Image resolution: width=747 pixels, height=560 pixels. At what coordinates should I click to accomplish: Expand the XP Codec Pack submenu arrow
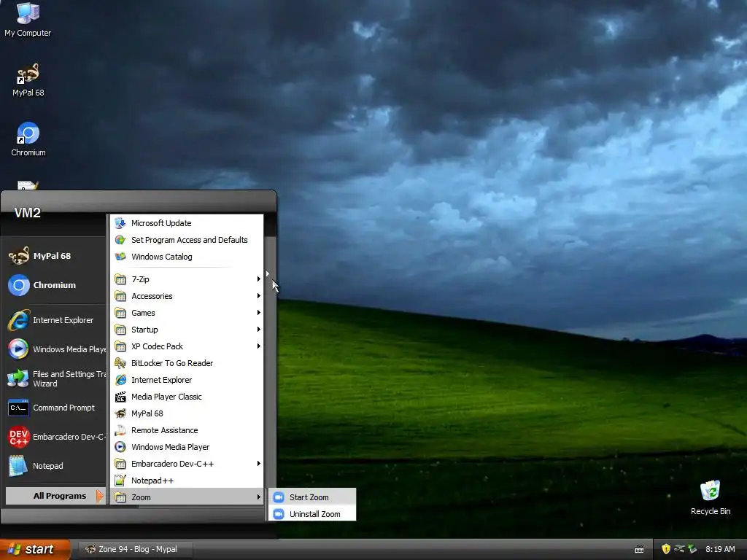click(x=259, y=346)
